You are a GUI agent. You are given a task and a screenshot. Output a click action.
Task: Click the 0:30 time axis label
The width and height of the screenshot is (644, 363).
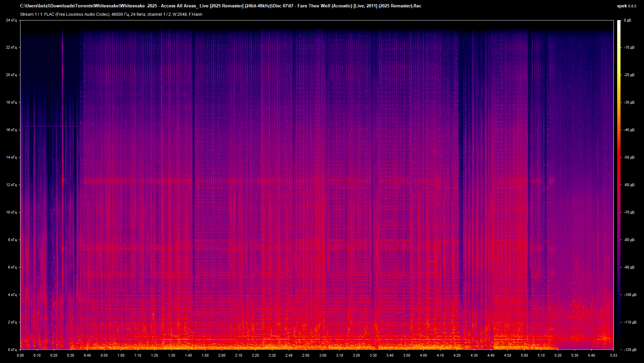(x=70, y=355)
